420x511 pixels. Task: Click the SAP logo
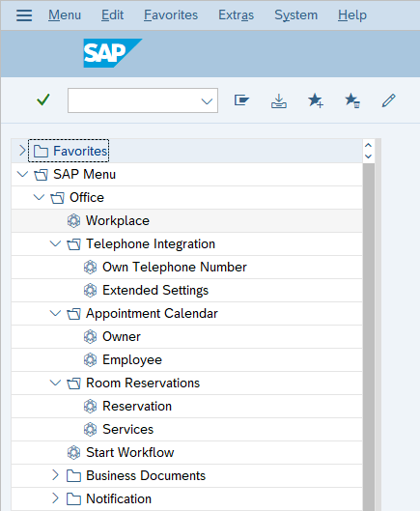(112, 53)
